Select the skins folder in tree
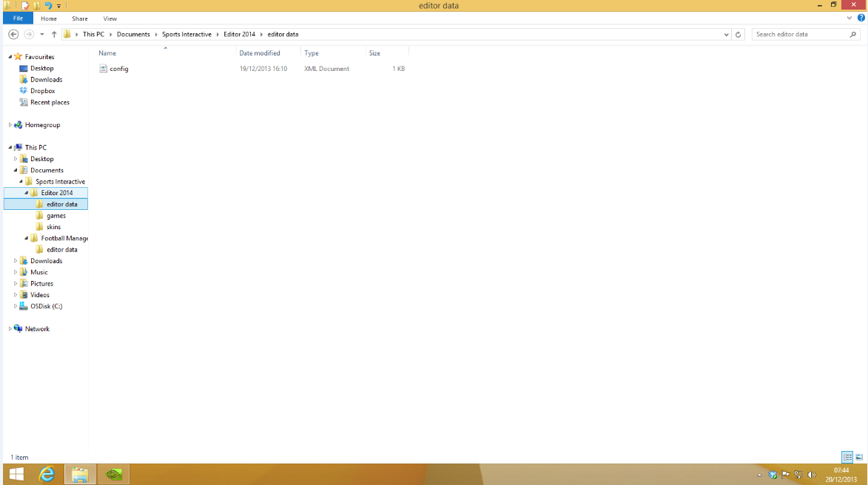Screen dimensions: 868x485 click(54, 227)
